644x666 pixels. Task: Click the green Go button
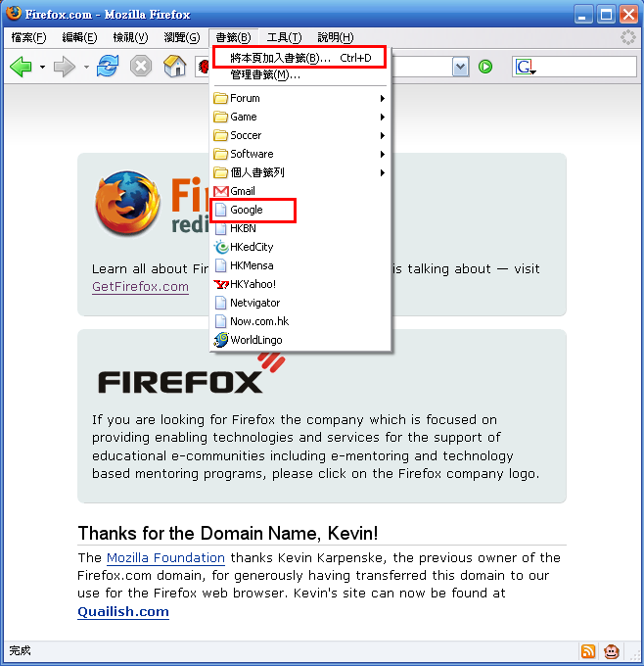point(485,67)
